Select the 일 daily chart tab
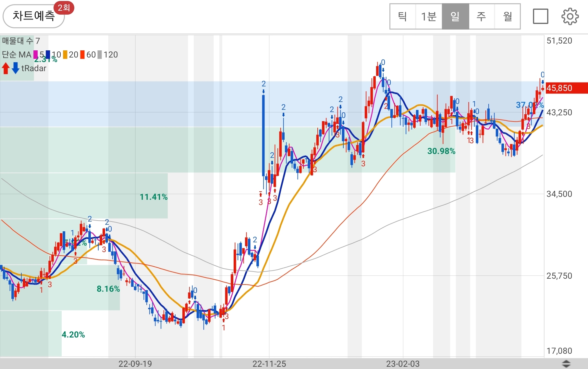588x369 pixels. [455, 16]
